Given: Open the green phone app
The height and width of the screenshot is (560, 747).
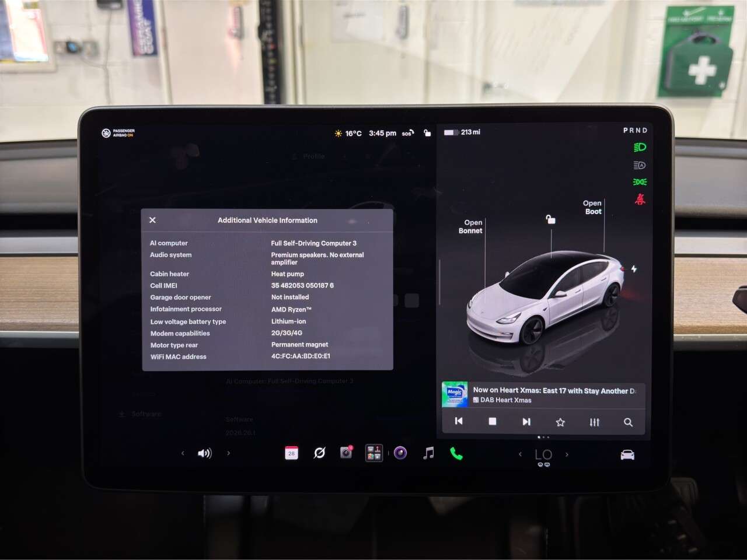Looking at the screenshot, I should pyautogui.click(x=456, y=453).
